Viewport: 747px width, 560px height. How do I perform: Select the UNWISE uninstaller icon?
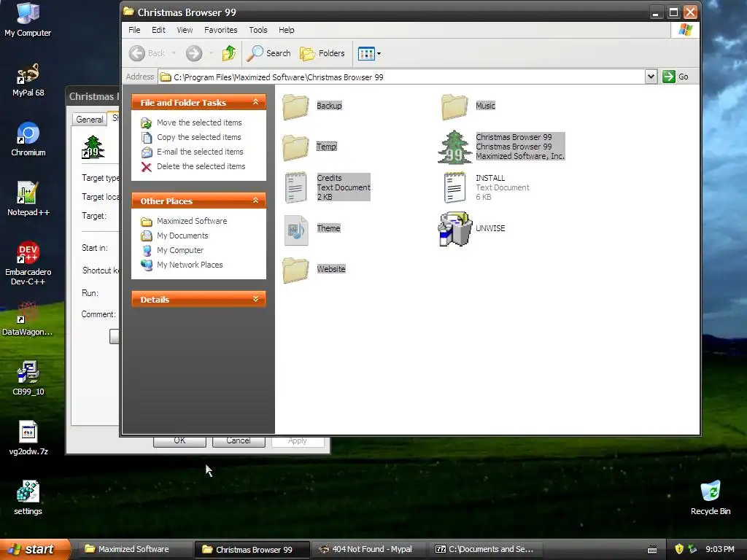[x=454, y=229]
